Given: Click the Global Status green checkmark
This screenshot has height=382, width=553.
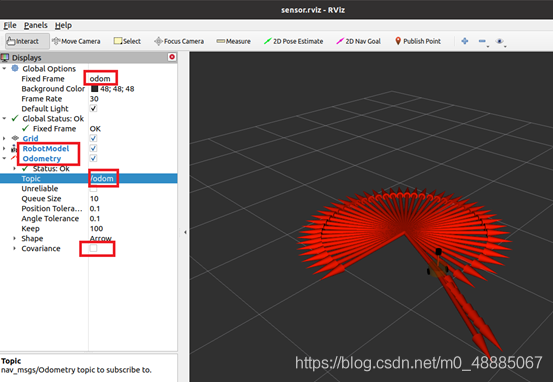Looking at the screenshot, I should coord(15,119).
